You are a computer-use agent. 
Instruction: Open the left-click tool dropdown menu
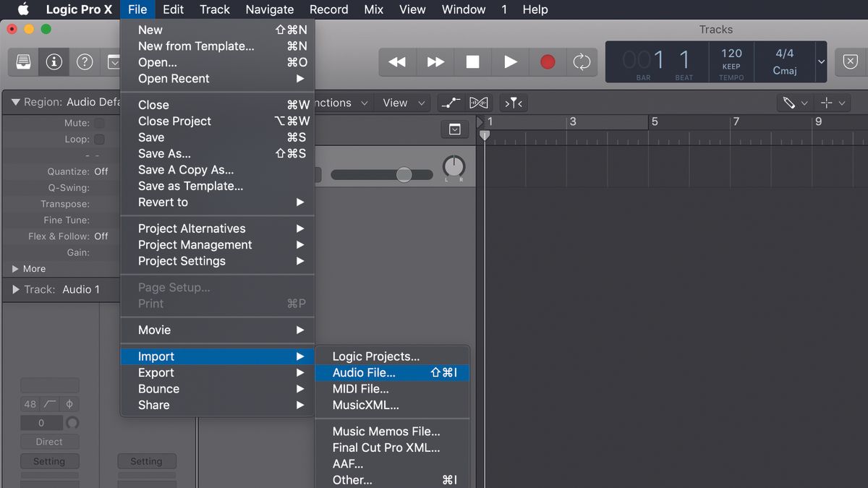[x=803, y=103]
